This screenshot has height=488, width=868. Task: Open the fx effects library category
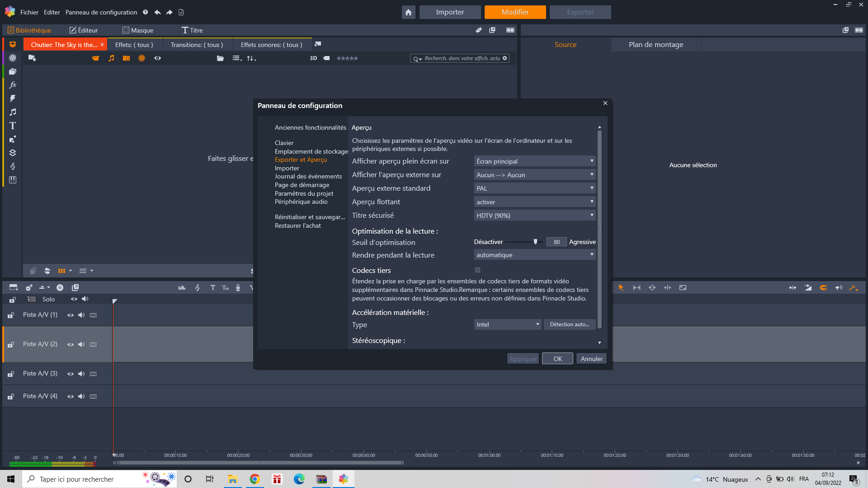tap(13, 85)
